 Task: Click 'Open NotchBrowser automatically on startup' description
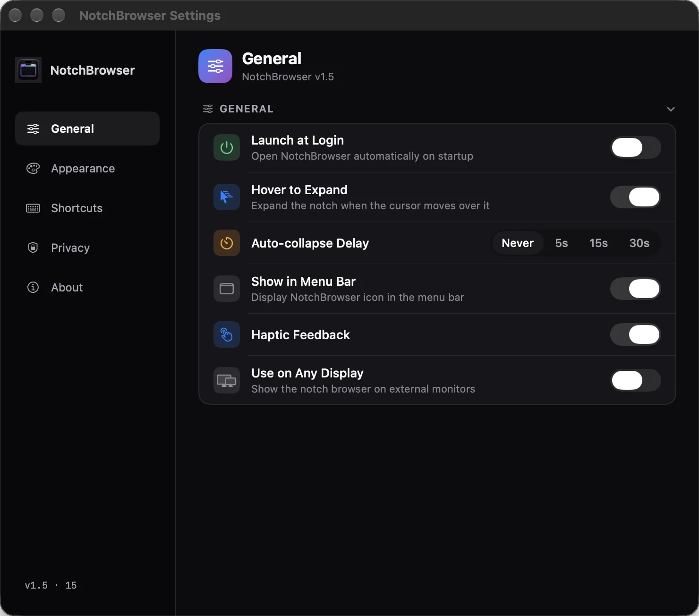362,156
